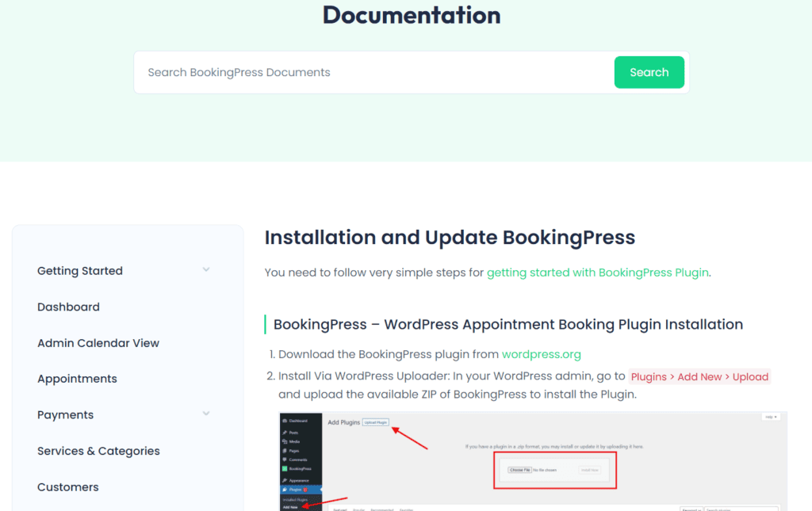Click the Installation and Update BookingPress heading
Screen dimensions: 812x511
click(x=450, y=238)
